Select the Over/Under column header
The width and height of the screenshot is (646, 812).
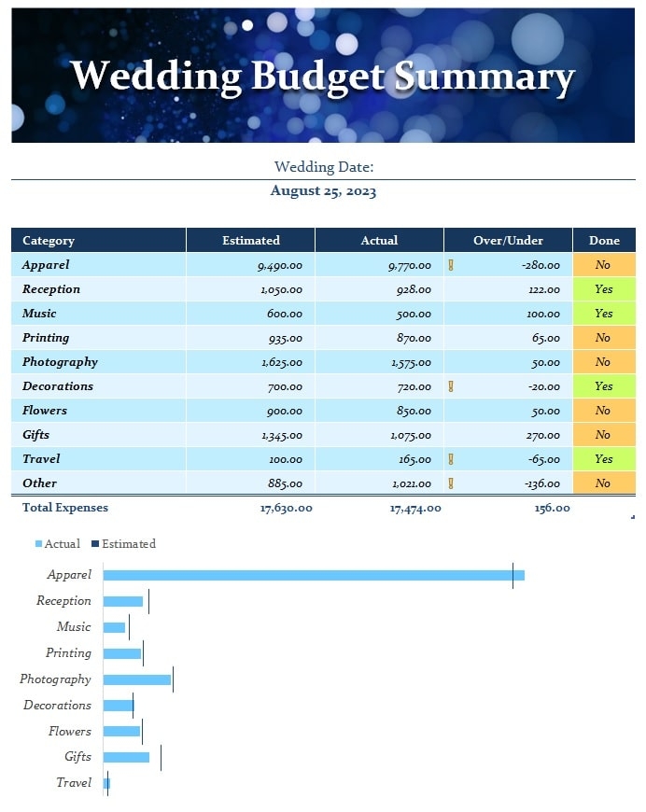click(508, 241)
